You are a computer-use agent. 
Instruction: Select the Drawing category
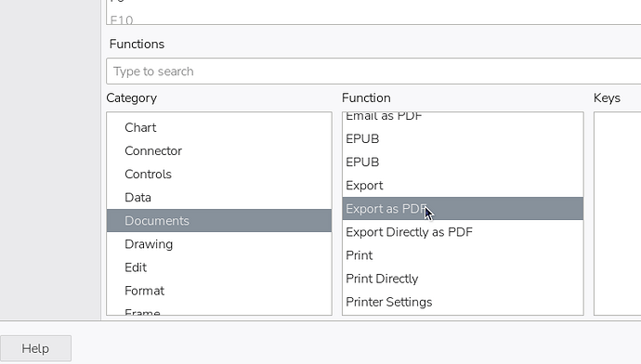click(219, 244)
